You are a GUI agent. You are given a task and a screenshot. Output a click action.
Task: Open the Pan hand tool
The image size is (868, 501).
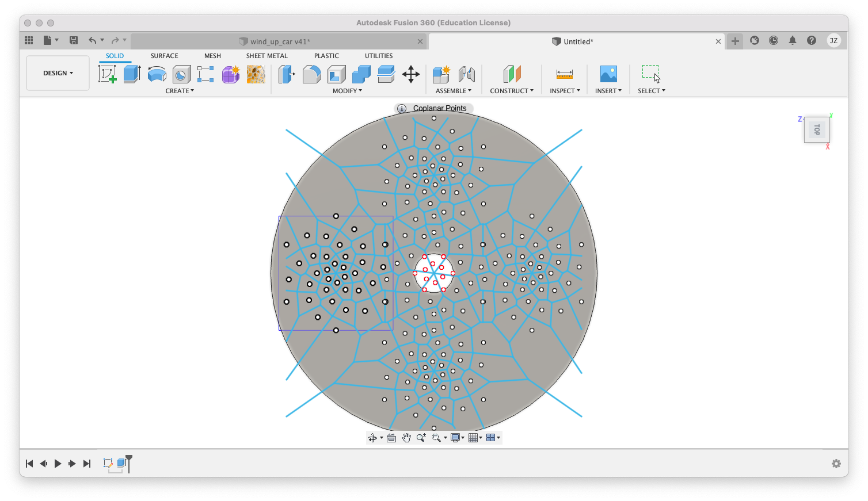pyautogui.click(x=406, y=438)
